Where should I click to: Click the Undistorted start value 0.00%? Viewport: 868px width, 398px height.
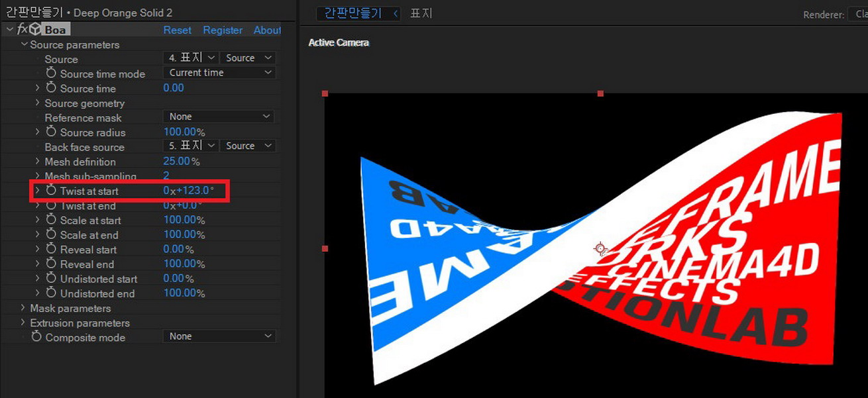coord(179,278)
